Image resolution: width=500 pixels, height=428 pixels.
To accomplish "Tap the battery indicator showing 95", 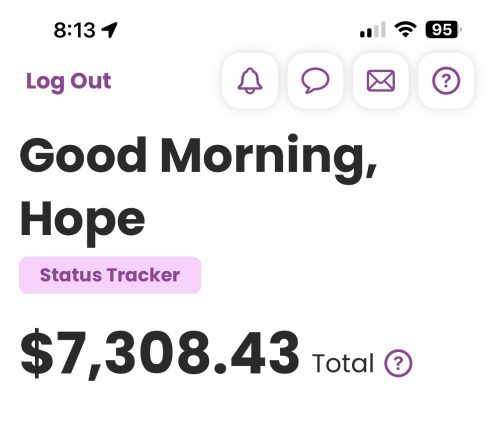I will click(444, 30).
